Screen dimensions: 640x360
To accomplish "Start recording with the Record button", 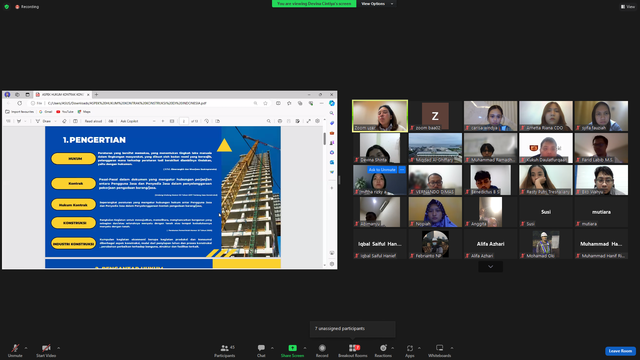I will tap(322, 350).
